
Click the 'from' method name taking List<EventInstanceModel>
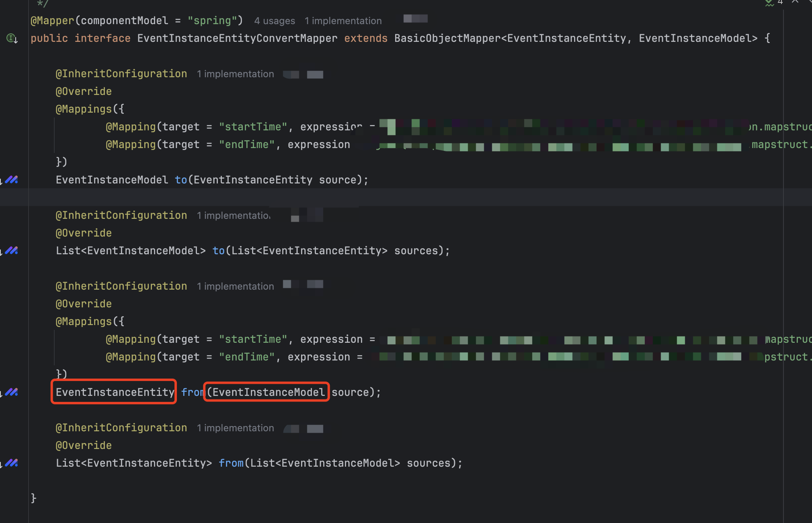click(231, 463)
